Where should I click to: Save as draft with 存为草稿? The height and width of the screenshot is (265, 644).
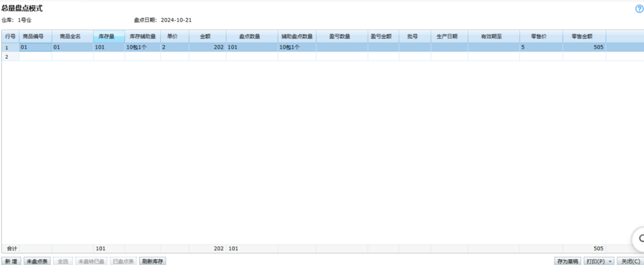pyautogui.click(x=568, y=261)
